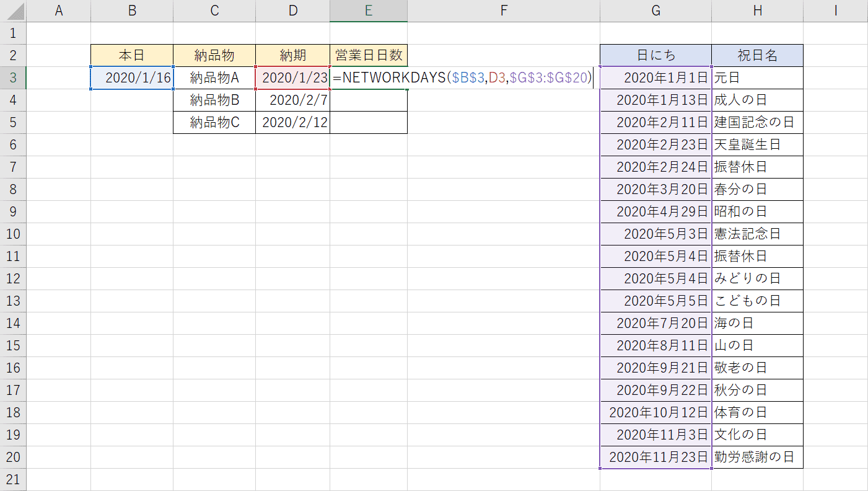Select cell B3 containing 2020/1/16
The height and width of the screenshot is (491, 868).
pos(132,78)
